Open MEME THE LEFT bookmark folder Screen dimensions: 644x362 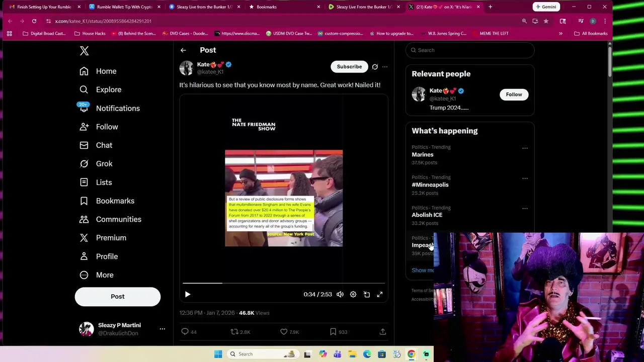point(490,34)
